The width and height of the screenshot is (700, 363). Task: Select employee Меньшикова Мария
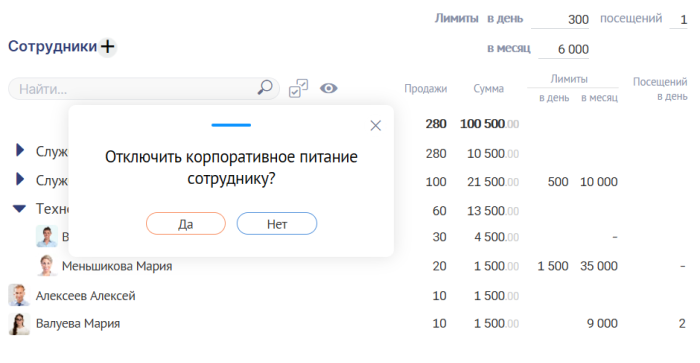click(x=117, y=266)
